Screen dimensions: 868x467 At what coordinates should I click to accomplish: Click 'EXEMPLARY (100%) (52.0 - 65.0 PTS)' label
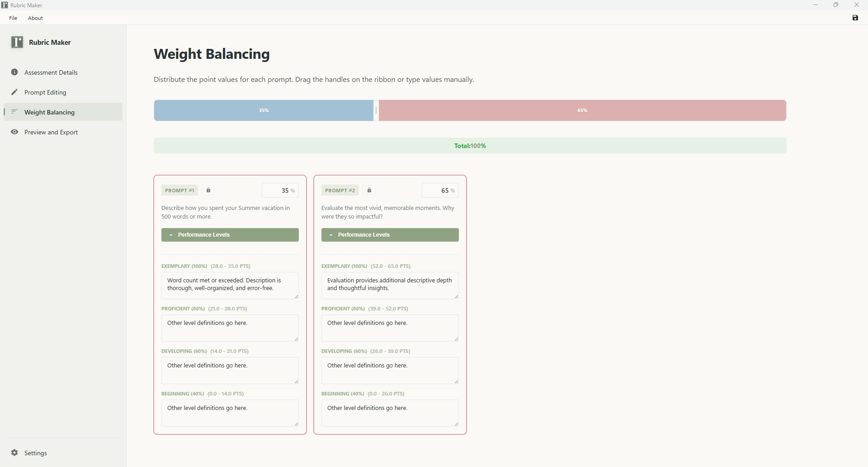(366, 266)
